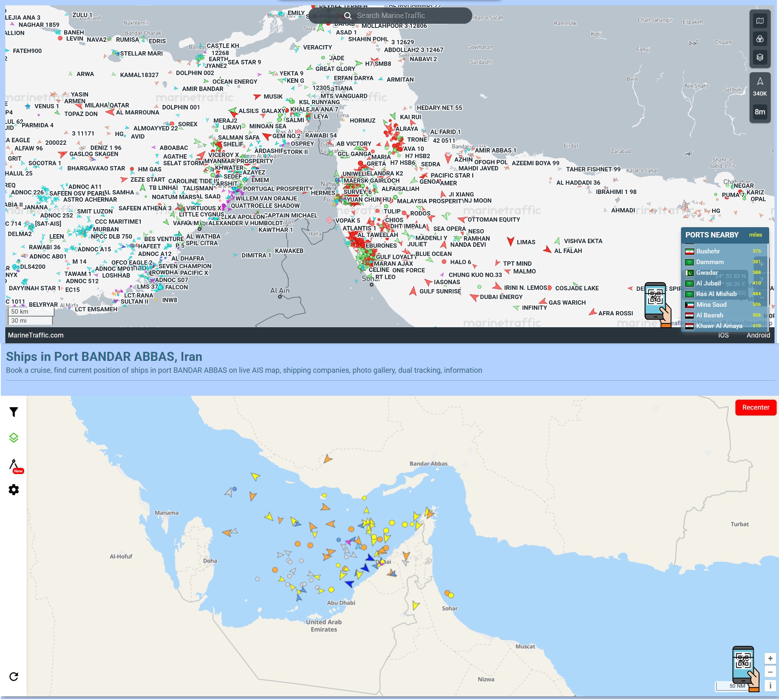The image size is (779, 700).
Task: Click the red AZHIN ship marker
Action: click(448, 158)
